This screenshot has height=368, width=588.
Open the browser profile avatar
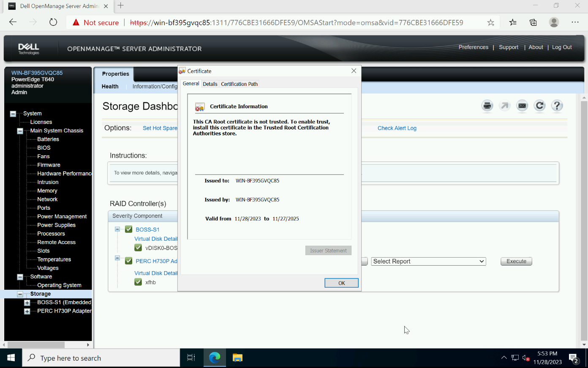554,22
